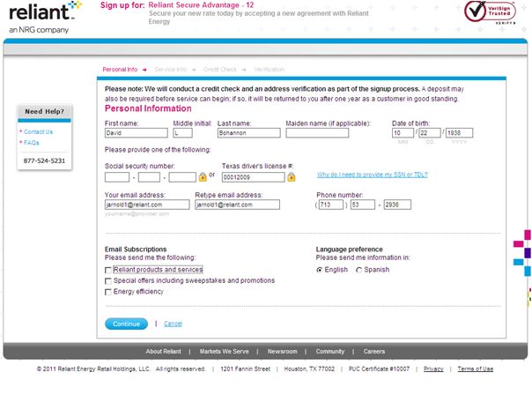Viewport: 532px width, 395px height.
Task: Click middle Social security number box
Action: pyautogui.click(x=149, y=177)
